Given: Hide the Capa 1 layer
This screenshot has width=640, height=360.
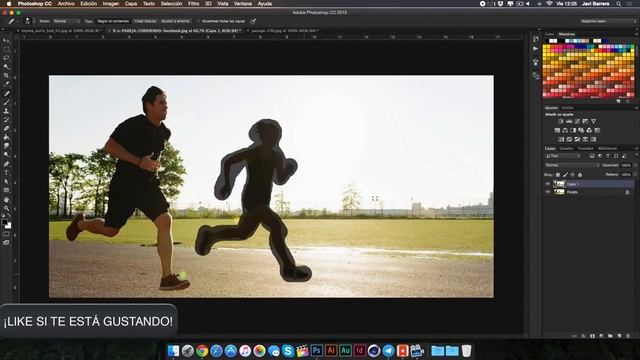Looking at the screenshot, I should [548, 184].
